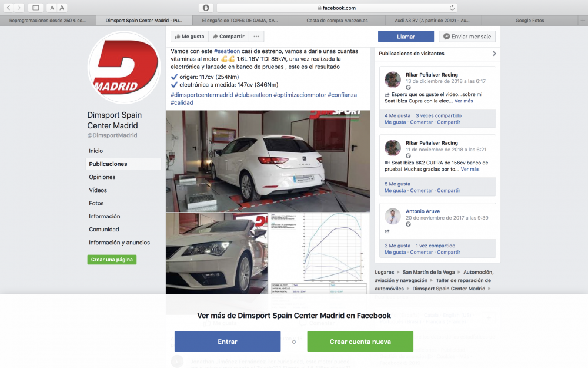Open a new Safari tab
Screen dimensions: 588x368
[x=583, y=21]
